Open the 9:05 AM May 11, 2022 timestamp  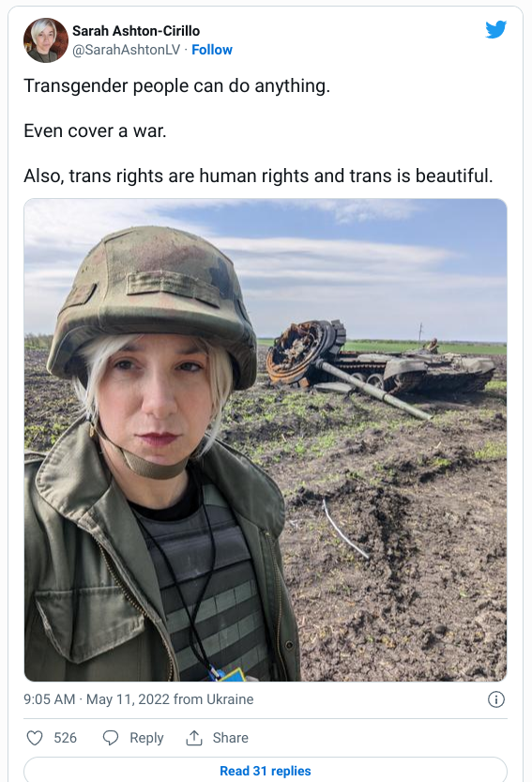coord(97,699)
